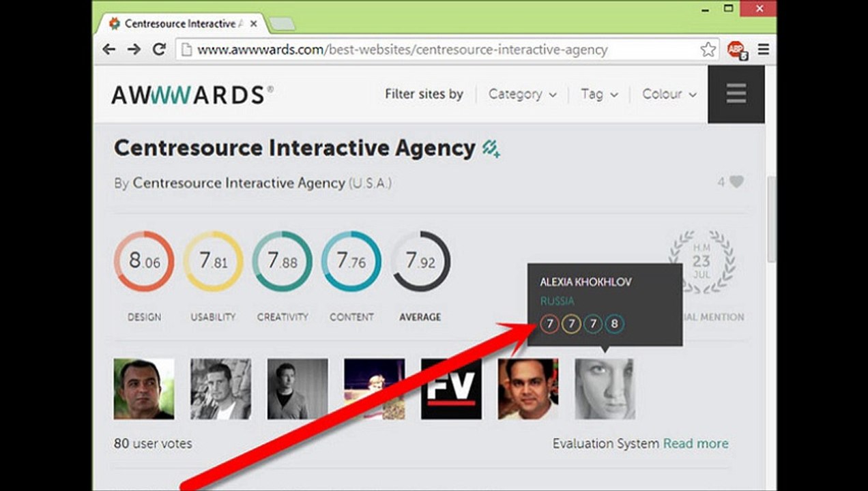
Task: Click Alexia Khokhlov name in tooltip
Action: (x=585, y=282)
